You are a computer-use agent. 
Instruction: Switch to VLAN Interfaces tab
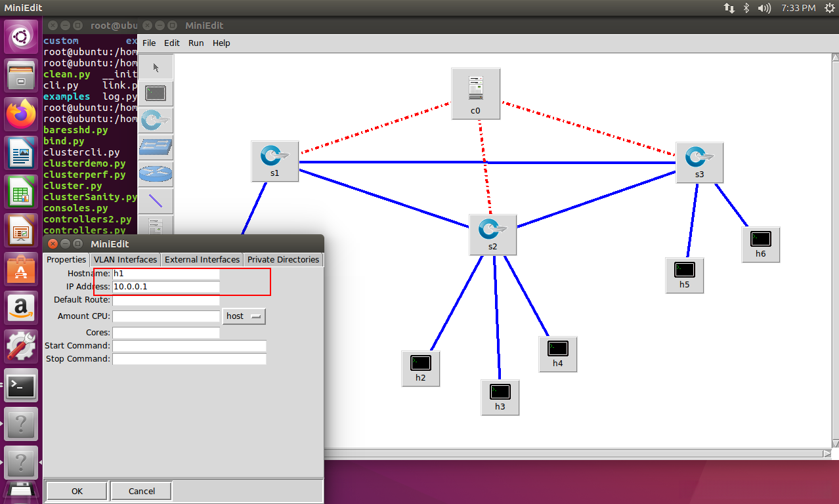[125, 259]
